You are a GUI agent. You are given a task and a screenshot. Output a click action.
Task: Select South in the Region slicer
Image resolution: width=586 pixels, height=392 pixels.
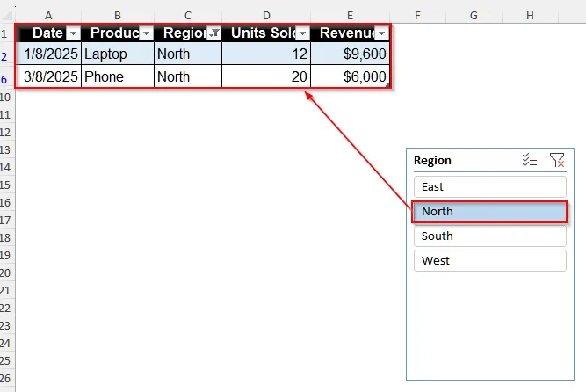490,236
